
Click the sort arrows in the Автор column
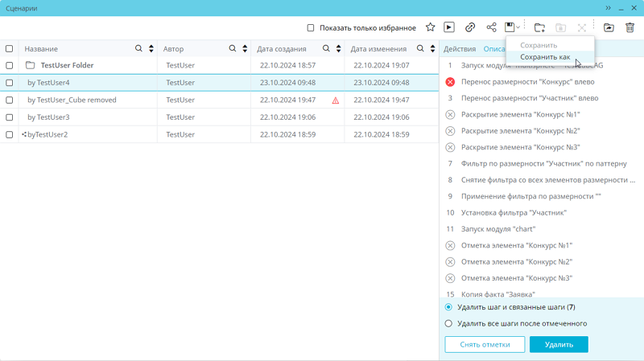click(245, 49)
